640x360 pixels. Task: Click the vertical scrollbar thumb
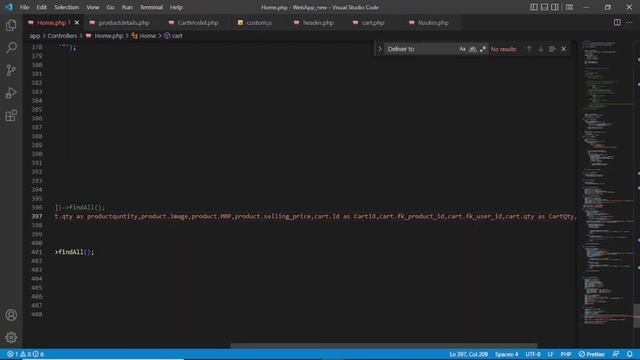pos(636,316)
